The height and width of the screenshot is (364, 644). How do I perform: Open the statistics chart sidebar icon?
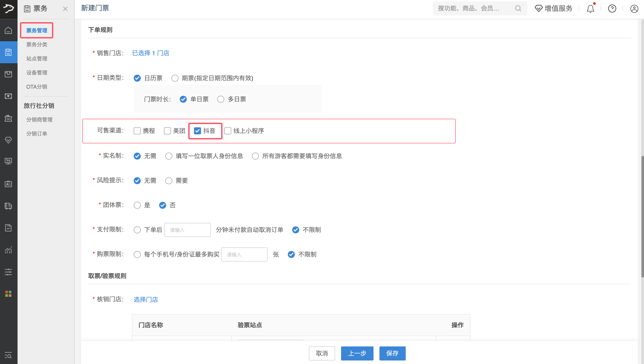pos(8,250)
